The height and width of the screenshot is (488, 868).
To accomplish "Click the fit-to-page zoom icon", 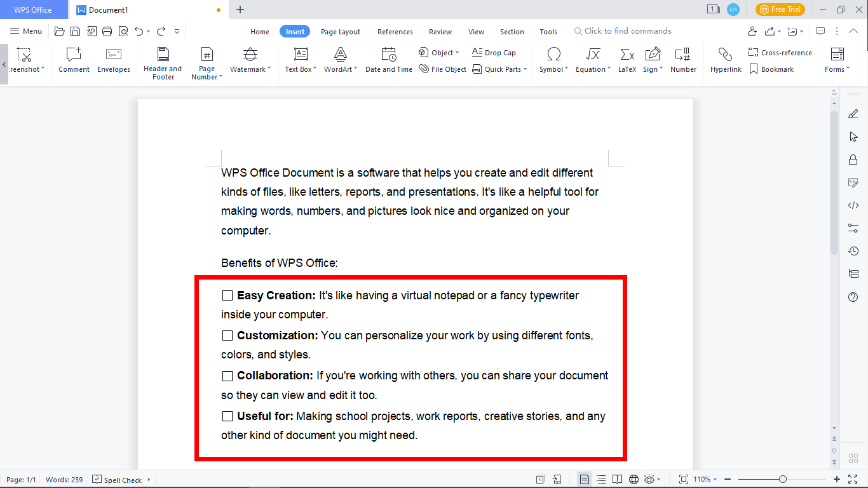I will point(684,479).
